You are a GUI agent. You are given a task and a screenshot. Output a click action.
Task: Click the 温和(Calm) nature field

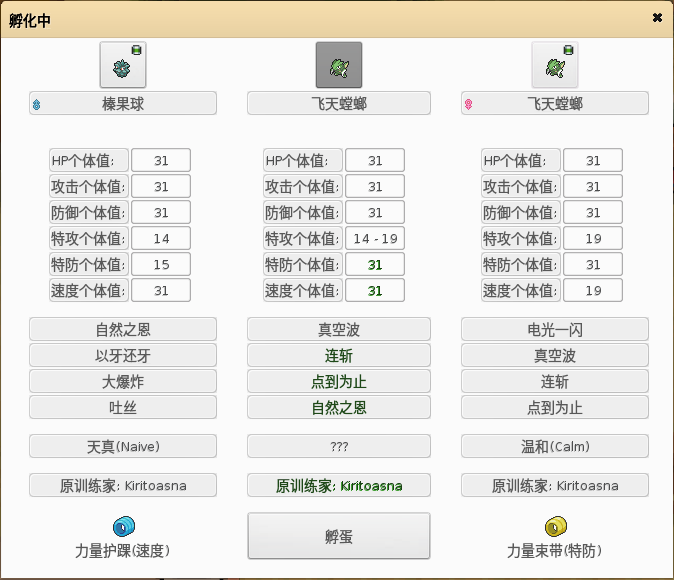click(555, 446)
